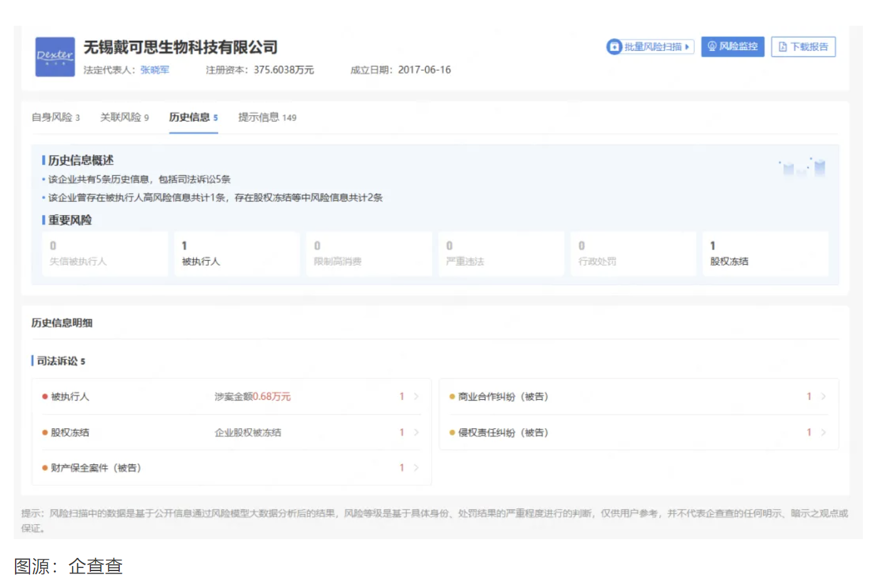
Task: Click 商业合作纠纷（被告） row label
Action: pos(504,396)
